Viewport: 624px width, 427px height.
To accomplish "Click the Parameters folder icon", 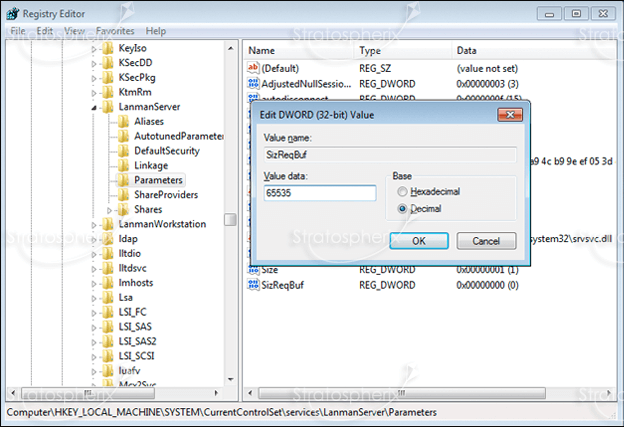I will point(123,180).
